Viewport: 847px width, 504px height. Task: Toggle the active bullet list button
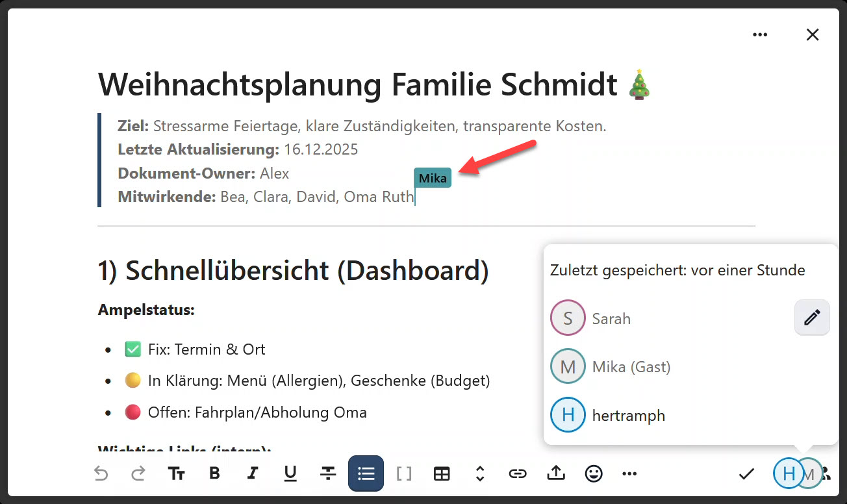(x=366, y=473)
